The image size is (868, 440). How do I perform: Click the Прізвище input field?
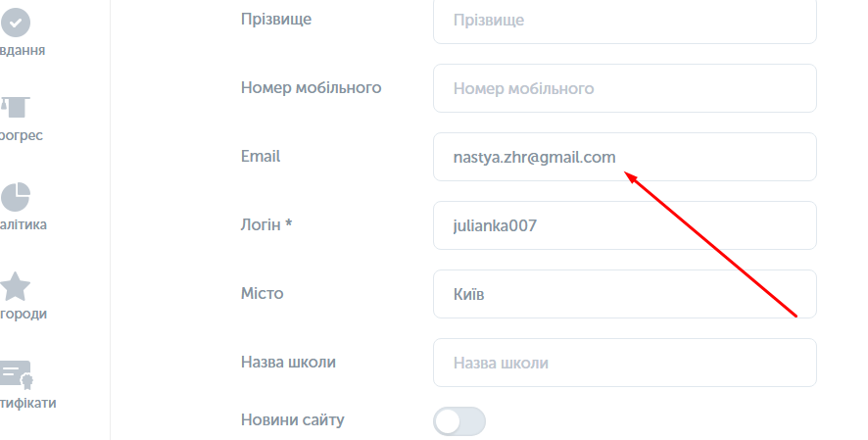coord(624,21)
